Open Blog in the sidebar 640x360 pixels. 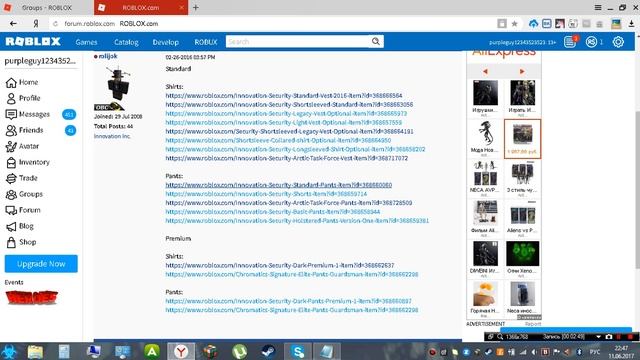pyautogui.click(x=20, y=226)
